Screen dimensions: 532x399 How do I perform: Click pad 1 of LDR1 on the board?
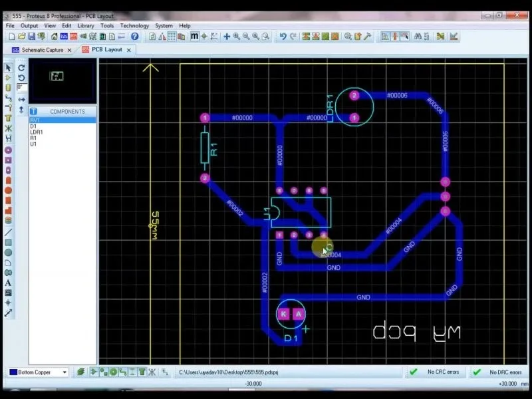(x=354, y=118)
